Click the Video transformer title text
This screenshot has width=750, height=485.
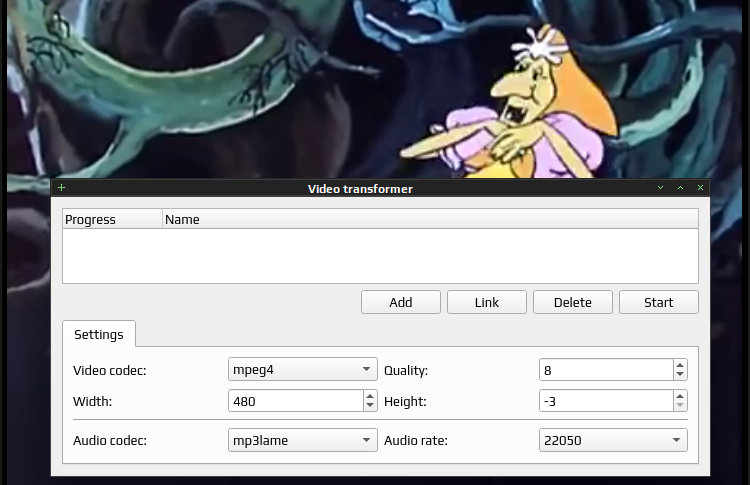(x=360, y=188)
